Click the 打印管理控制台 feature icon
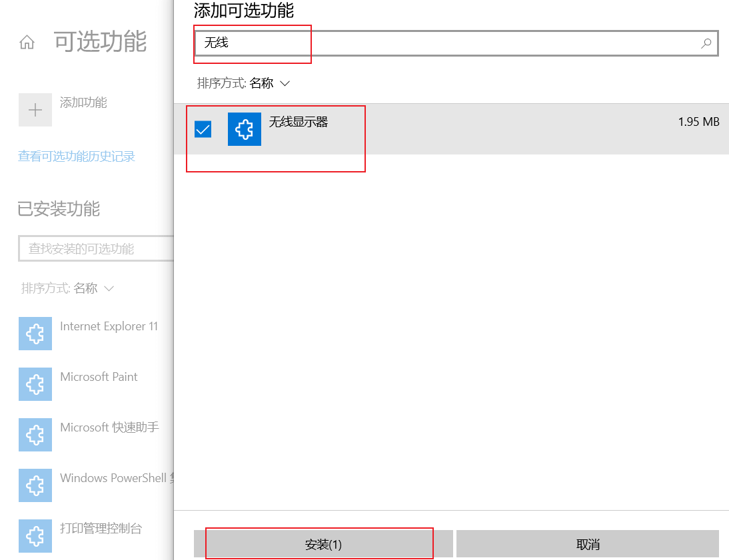The height and width of the screenshot is (560, 729). click(x=35, y=536)
